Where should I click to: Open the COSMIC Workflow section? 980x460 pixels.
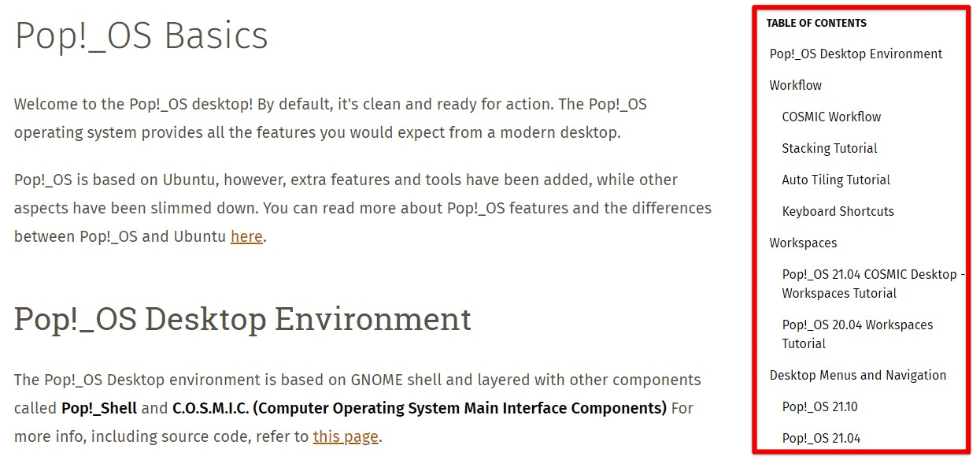pyautogui.click(x=831, y=117)
